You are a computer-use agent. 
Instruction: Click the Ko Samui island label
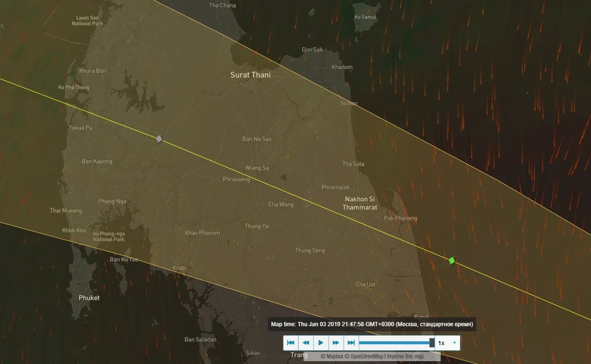[365, 17]
